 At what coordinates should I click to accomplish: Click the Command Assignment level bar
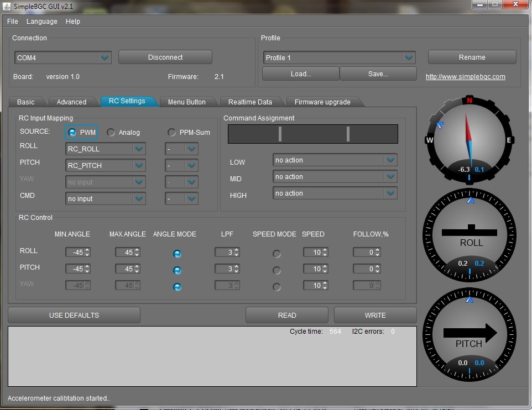pyautogui.click(x=313, y=134)
